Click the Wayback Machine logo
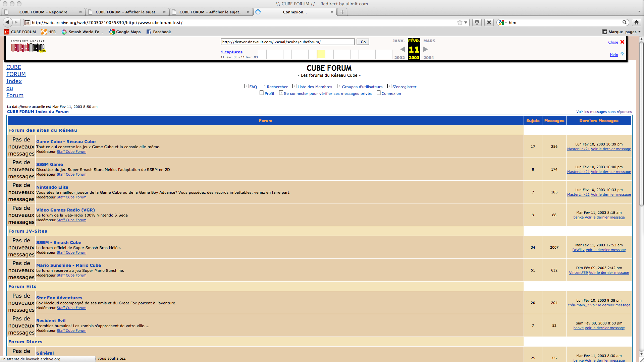Screen dimensions: 644x362 [28, 46]
